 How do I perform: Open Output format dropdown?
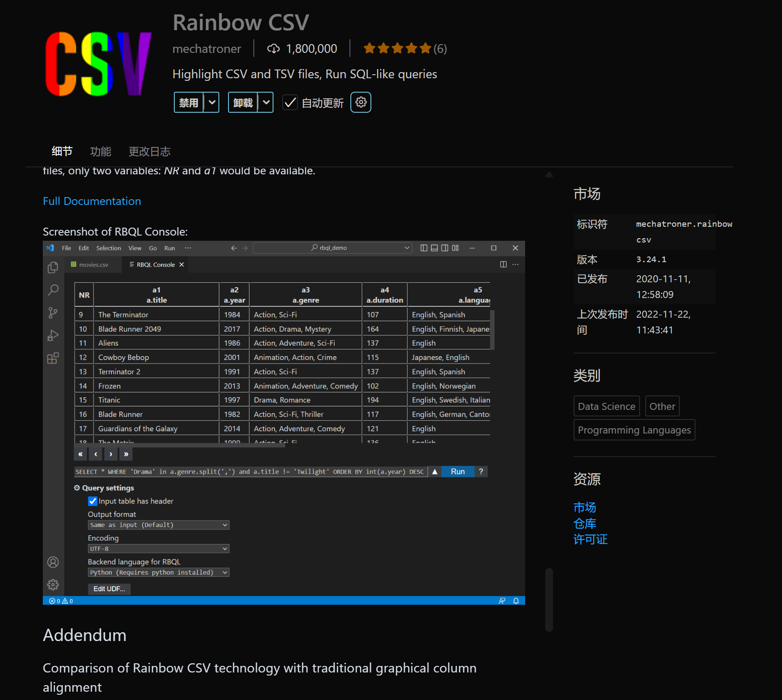(x=159, y=525)
